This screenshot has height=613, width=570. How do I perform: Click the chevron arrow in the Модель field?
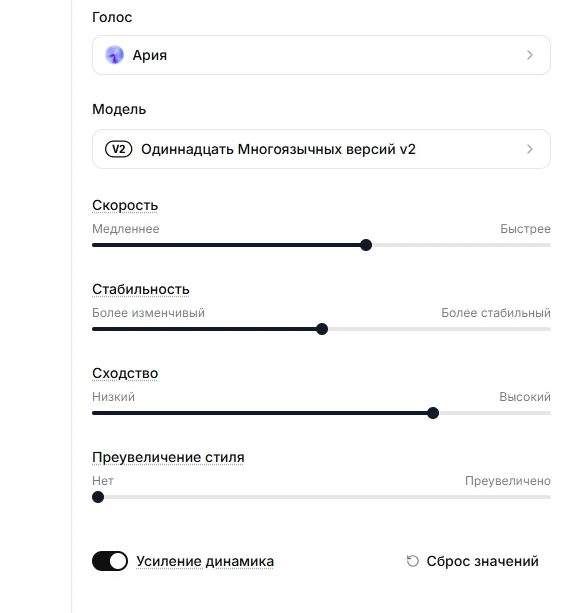pyautogui.click(x=530, y=149)
